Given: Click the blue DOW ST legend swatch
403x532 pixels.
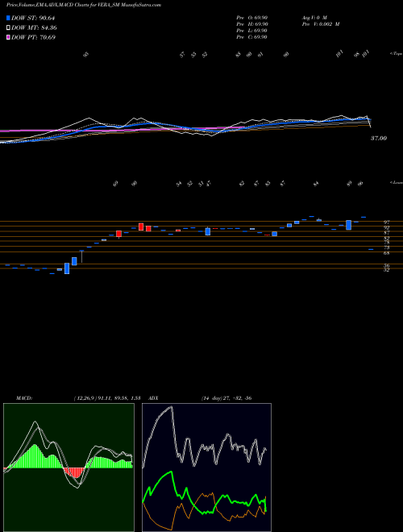Looking at the screenshot, I should click(8, 18).
